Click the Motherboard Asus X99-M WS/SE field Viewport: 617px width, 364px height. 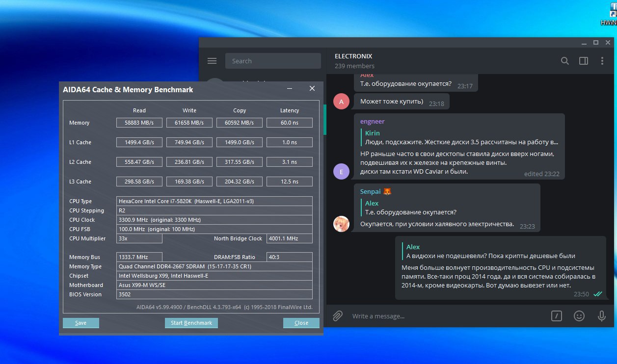coord(215,285)
